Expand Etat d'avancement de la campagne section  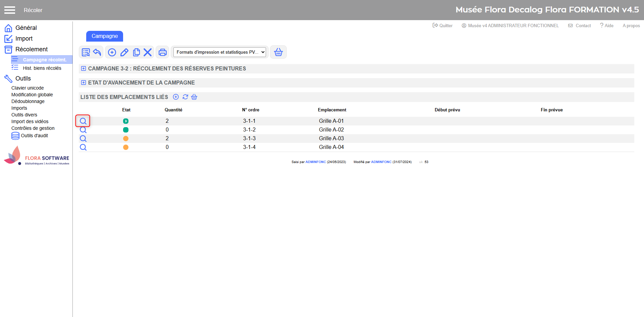pos(84,83)
